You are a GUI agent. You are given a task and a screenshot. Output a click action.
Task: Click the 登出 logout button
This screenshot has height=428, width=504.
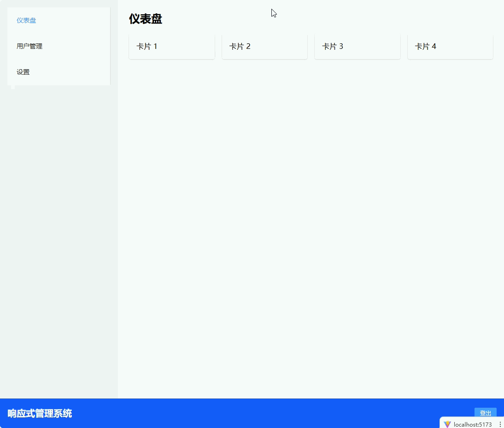[485, 413]
